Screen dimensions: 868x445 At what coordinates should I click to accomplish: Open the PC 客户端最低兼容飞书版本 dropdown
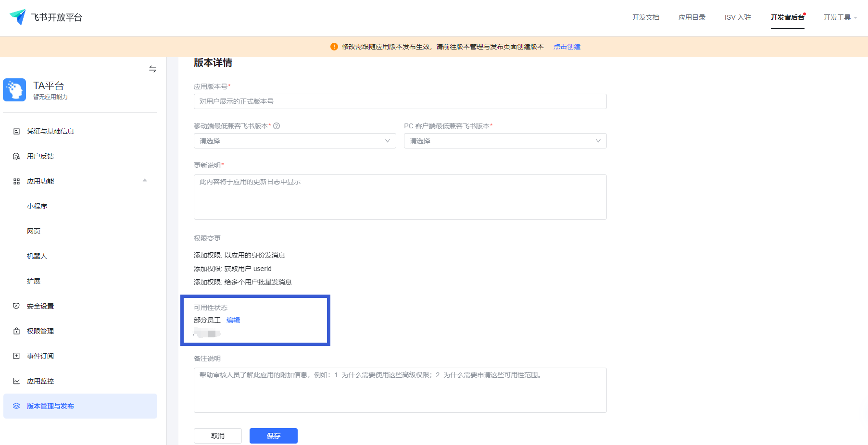[505, 141]
